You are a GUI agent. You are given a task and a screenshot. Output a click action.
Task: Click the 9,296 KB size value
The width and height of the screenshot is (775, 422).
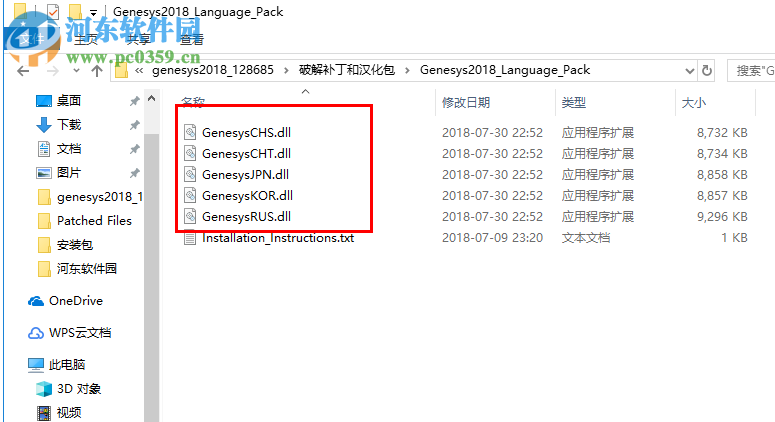(722, 216)
